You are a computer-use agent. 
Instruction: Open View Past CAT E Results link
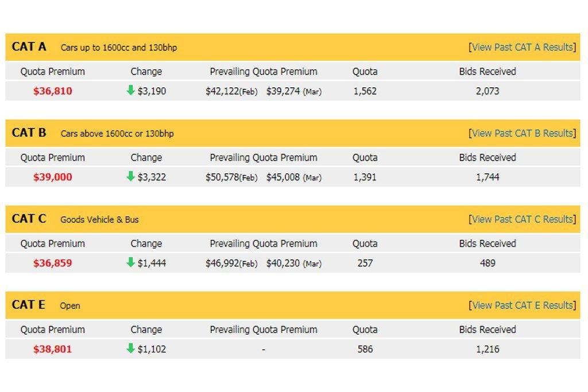522,305
